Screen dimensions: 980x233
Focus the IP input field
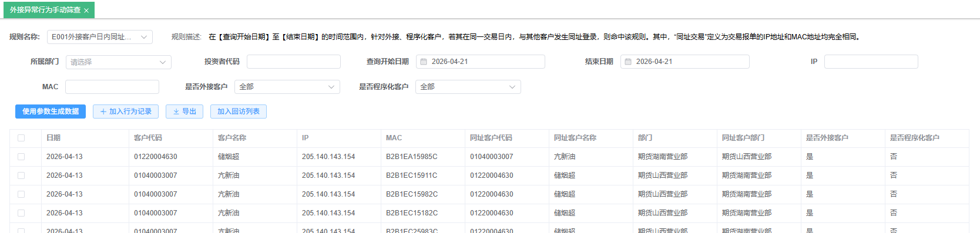871,62
